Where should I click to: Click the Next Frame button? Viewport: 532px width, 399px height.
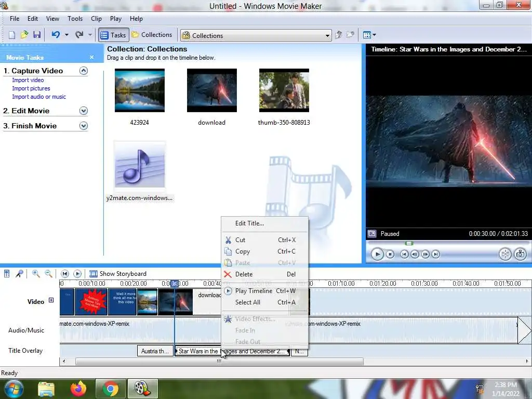click(x=425, y=254)
